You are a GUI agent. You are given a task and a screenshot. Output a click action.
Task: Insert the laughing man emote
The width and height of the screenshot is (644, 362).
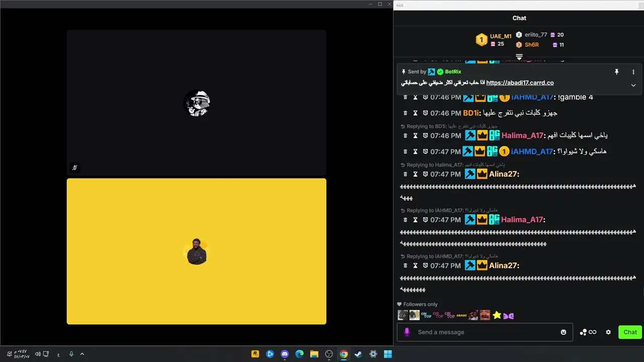[485, 315]
